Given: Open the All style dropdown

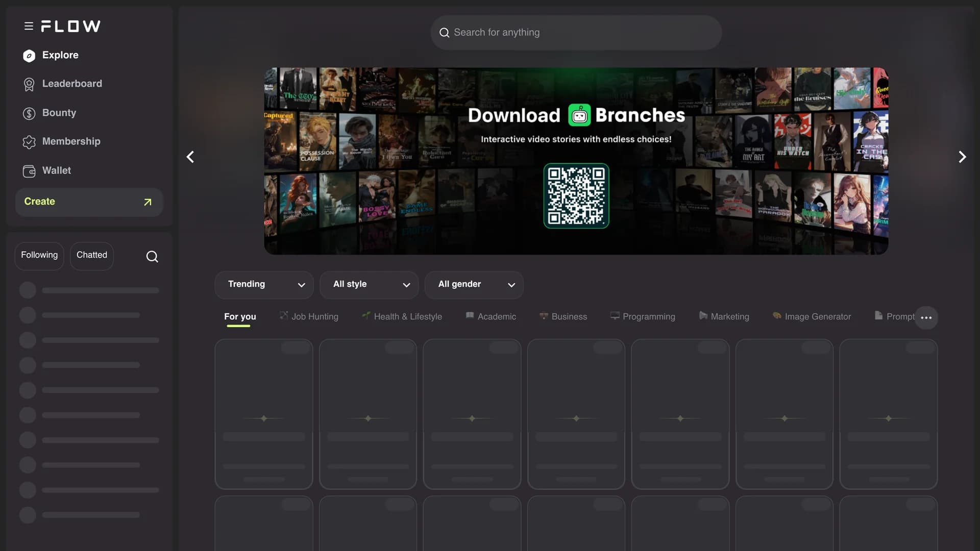Looking at the screenshot, I should point(369,285).
